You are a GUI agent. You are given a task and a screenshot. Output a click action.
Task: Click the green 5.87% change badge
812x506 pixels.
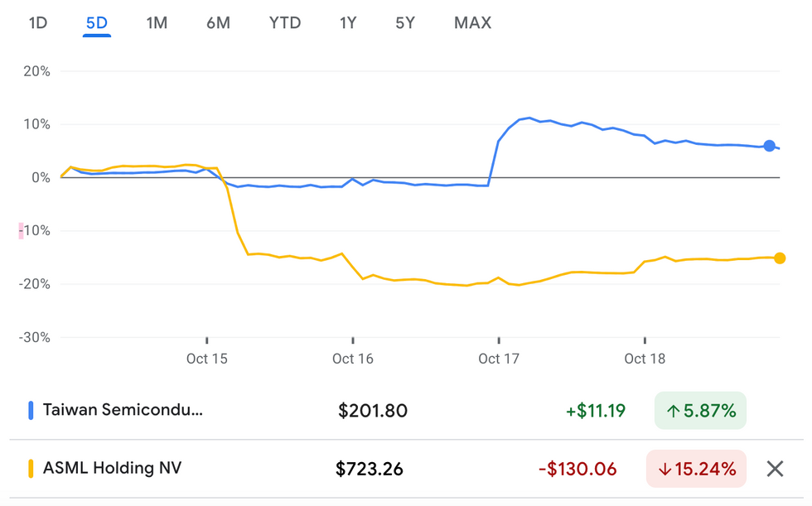(x=700, y=410)
